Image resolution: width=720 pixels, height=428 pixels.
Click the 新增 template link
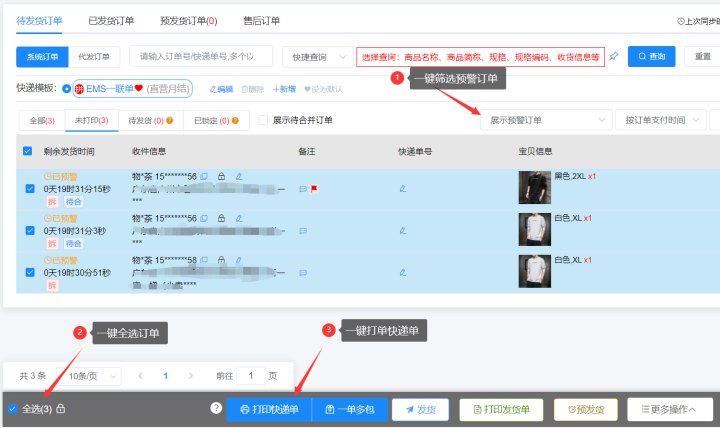coord(284,89)
